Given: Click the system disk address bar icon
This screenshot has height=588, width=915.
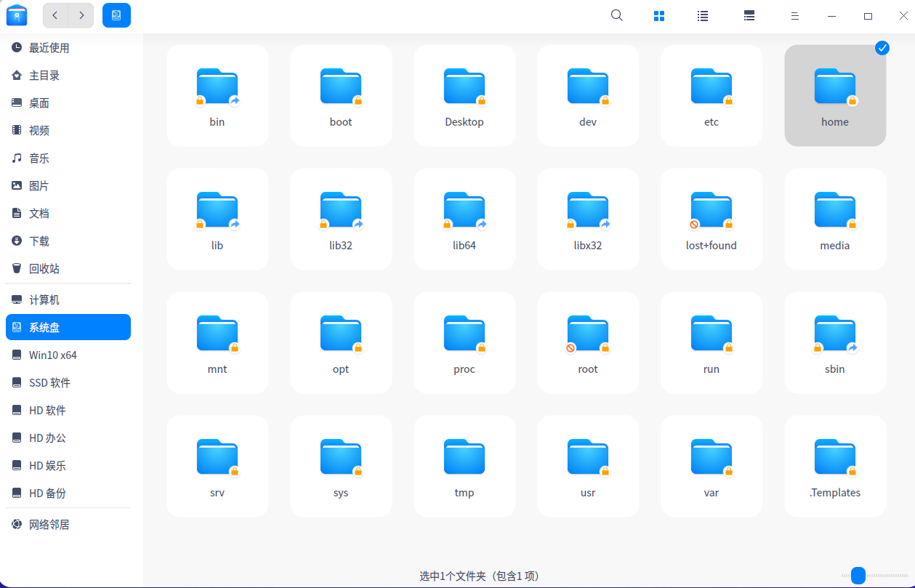Looking at the screenshot, I should [x=116, y=15].
